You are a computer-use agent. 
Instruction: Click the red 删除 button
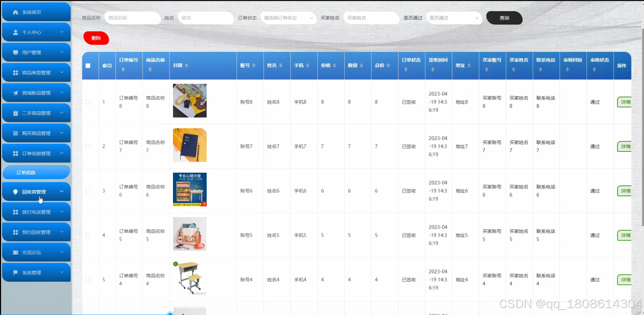click(x=96, y=38)
